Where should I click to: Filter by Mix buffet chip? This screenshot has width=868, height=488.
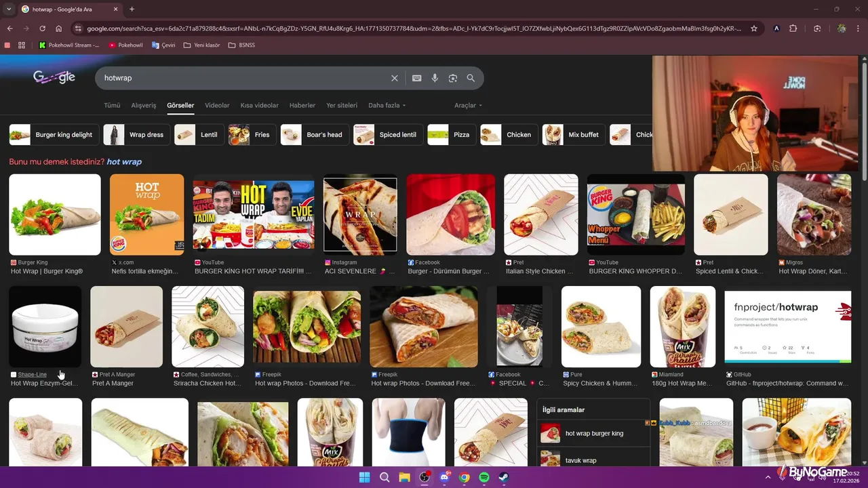click(573, 135)
